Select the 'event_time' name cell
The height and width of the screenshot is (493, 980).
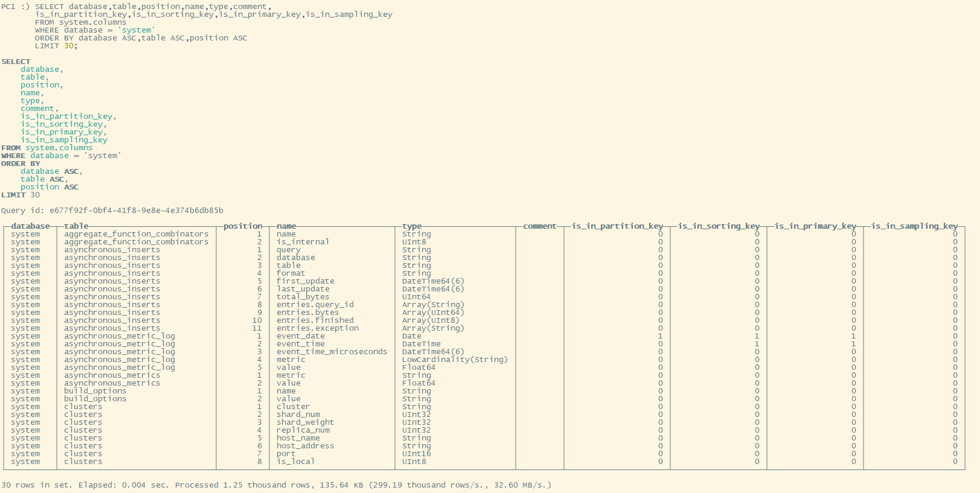point(301,344)
